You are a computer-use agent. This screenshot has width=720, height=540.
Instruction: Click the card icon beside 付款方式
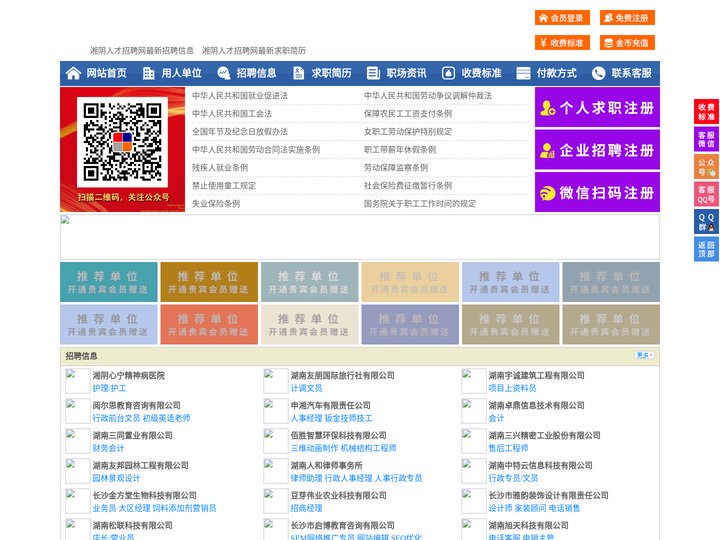click(523, 73)
